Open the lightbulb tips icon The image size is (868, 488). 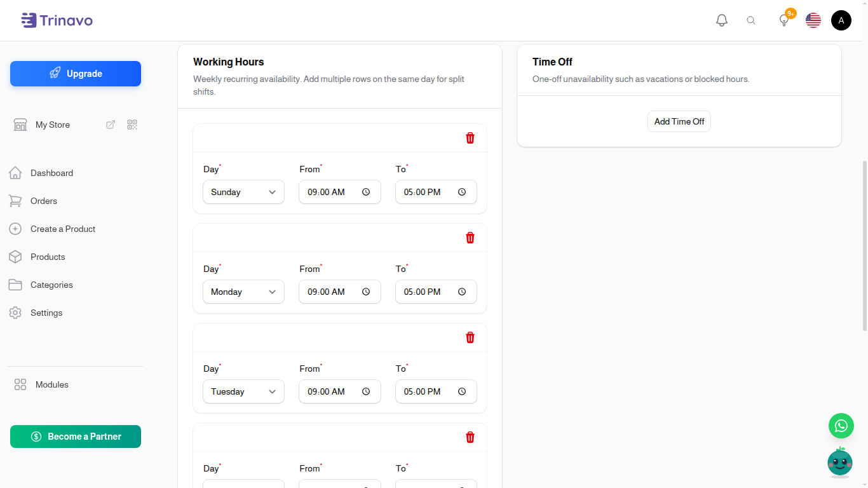pyautogui.click(x=784, y=20)
